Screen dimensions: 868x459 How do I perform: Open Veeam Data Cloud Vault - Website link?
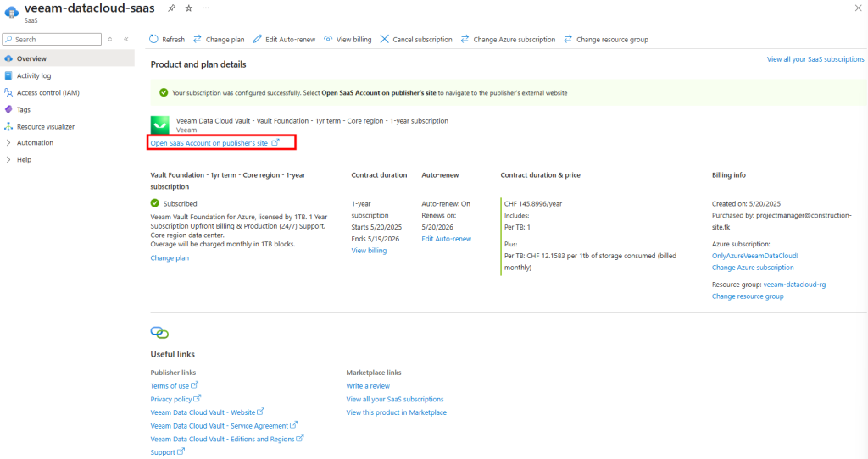click(x=207, y=412)
